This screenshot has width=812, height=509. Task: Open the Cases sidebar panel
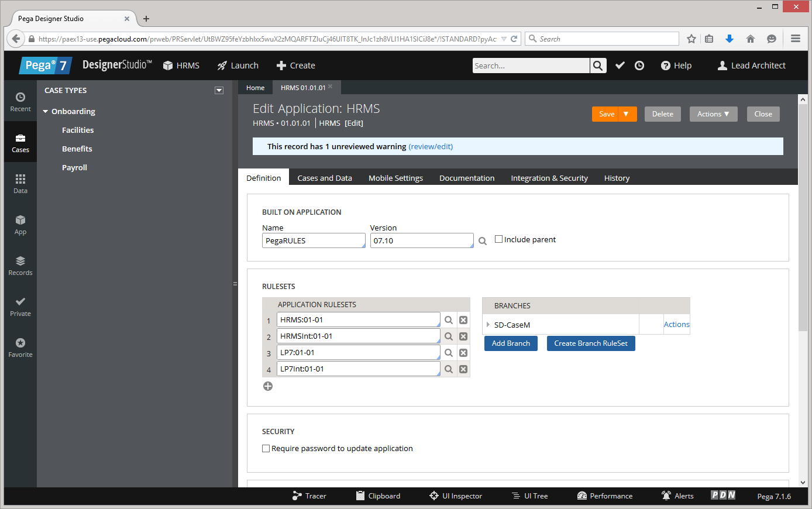coord(20,143)
